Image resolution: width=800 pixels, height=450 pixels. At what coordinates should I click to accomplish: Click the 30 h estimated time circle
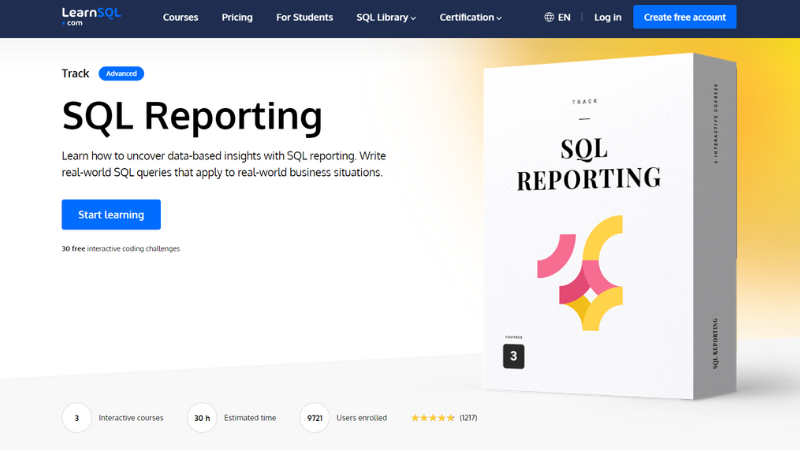[x=202, y=418]
